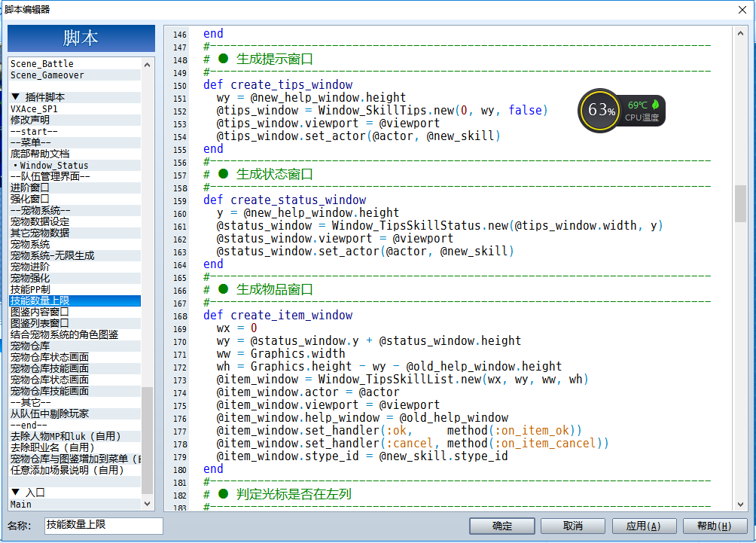This screenshot has width=756, height=543.
Task: Apply changes with 应用(A) button
Action: [644, 526]
